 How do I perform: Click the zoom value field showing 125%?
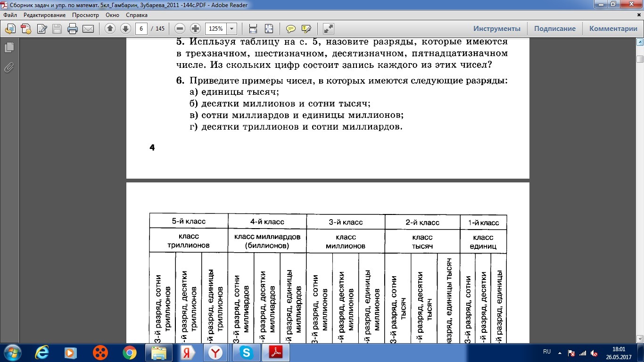point(216,29)
